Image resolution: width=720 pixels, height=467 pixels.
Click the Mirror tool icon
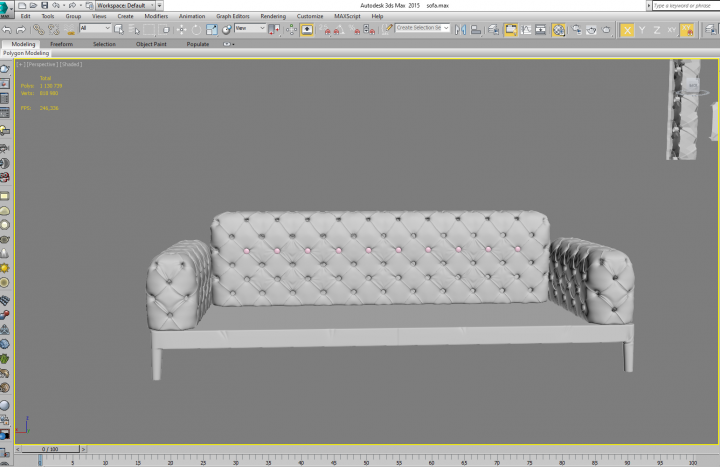coord(461,30)
